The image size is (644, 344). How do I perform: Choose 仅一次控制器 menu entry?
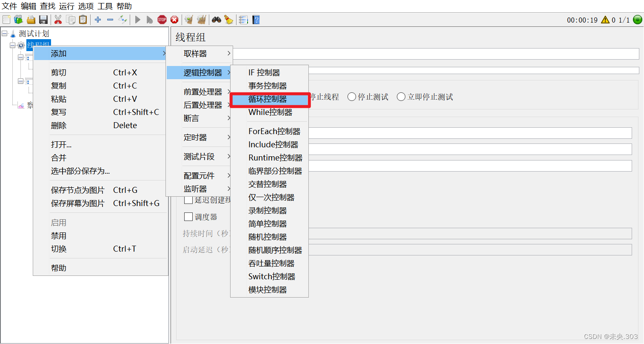coord(270,197)
